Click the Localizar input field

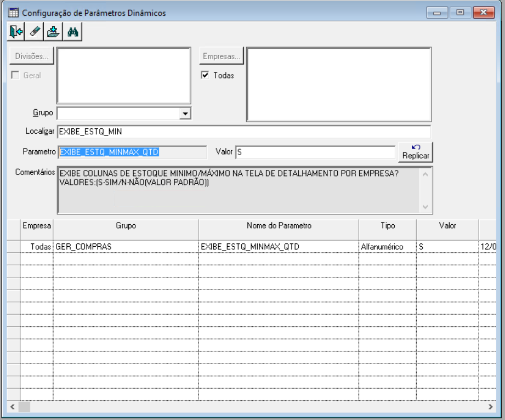coord(244,132)
